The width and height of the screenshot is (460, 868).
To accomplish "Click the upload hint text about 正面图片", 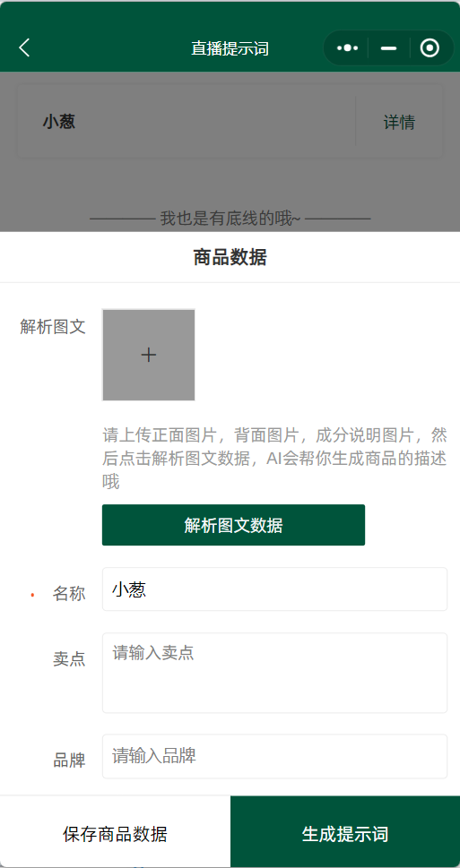I will [x=274, y=459].
